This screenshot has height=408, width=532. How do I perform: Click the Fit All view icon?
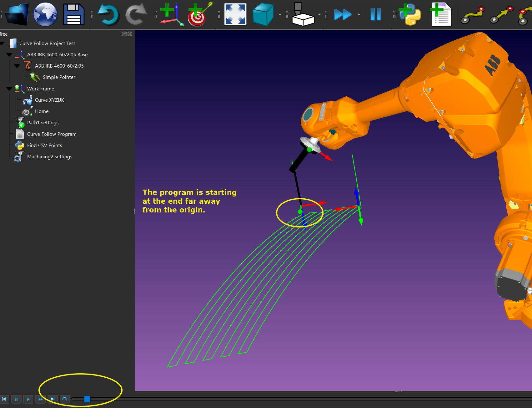pyautogui.click(x=235, y=14)
